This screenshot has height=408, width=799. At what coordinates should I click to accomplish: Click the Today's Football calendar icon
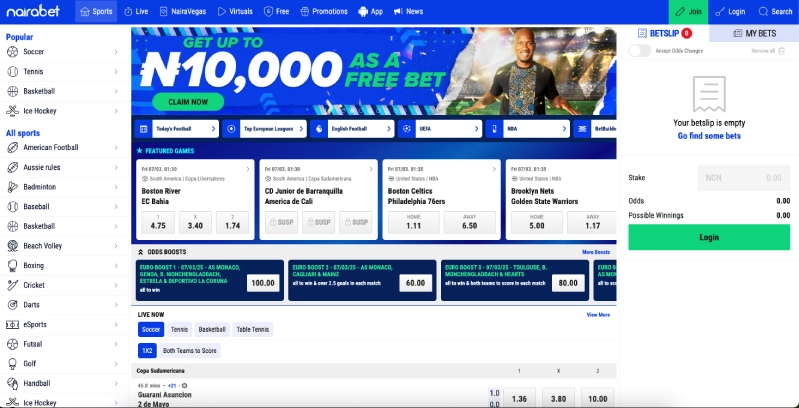coord(144,129)
